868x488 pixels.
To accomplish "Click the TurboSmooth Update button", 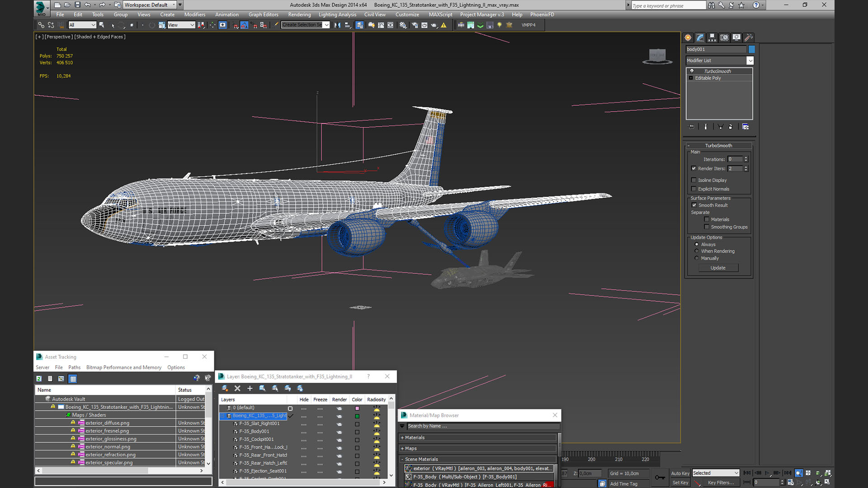I will (x=718, y=268).
